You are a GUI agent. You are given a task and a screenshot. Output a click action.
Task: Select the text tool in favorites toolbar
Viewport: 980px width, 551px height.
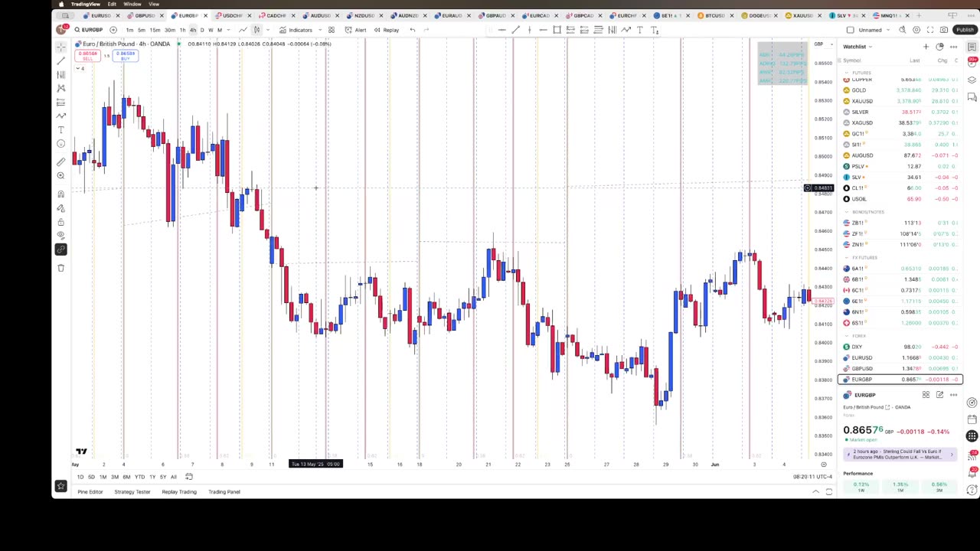click(x=639, y=30)
